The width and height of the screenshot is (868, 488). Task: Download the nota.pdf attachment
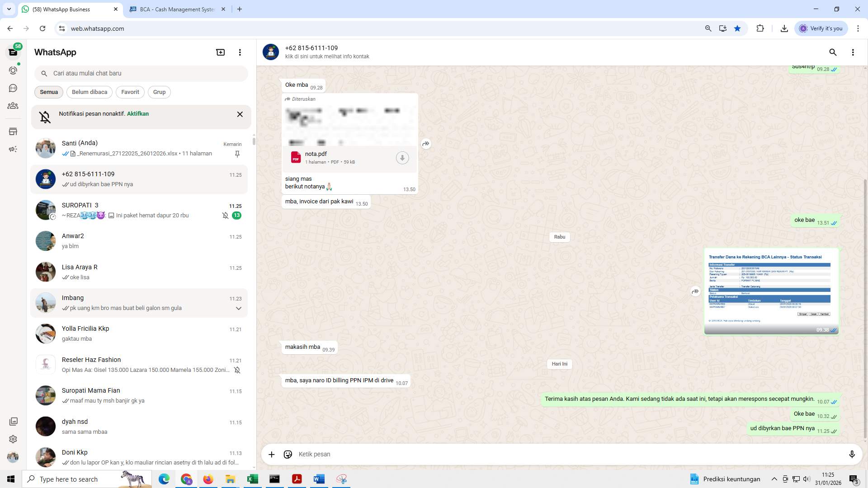tap(402, 158)
